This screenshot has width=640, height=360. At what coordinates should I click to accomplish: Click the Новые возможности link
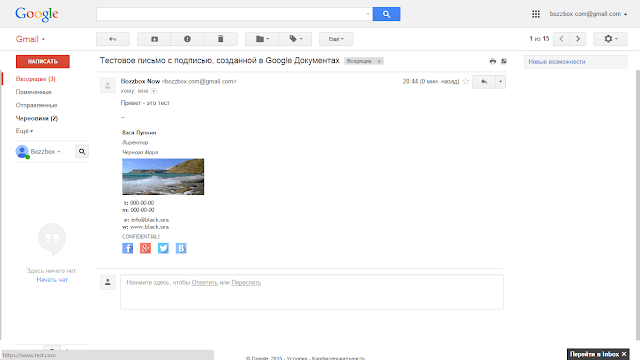[x=557, y=62]
